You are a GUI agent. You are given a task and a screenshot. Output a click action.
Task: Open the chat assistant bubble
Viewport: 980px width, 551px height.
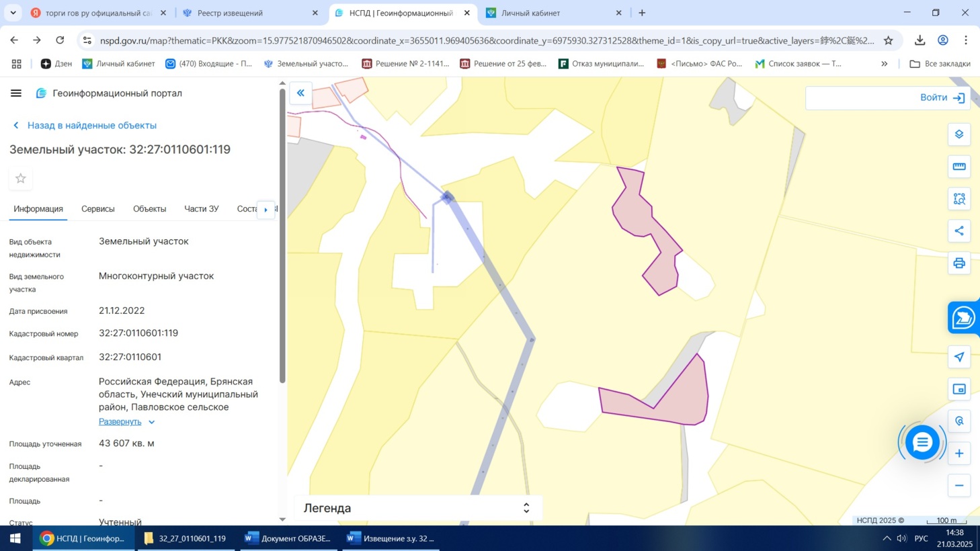point(922,442)
